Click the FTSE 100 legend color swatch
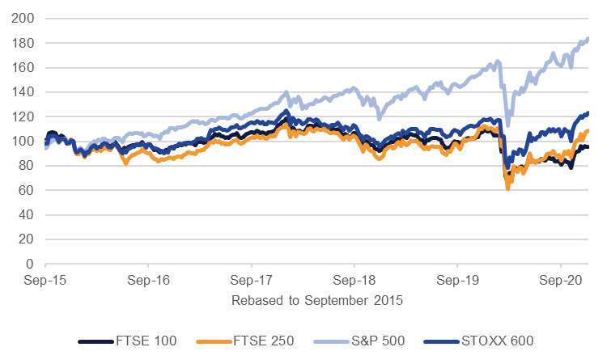The width and height of the screenshot is (607, 364). pyautogui.click(x=96, y=341)
